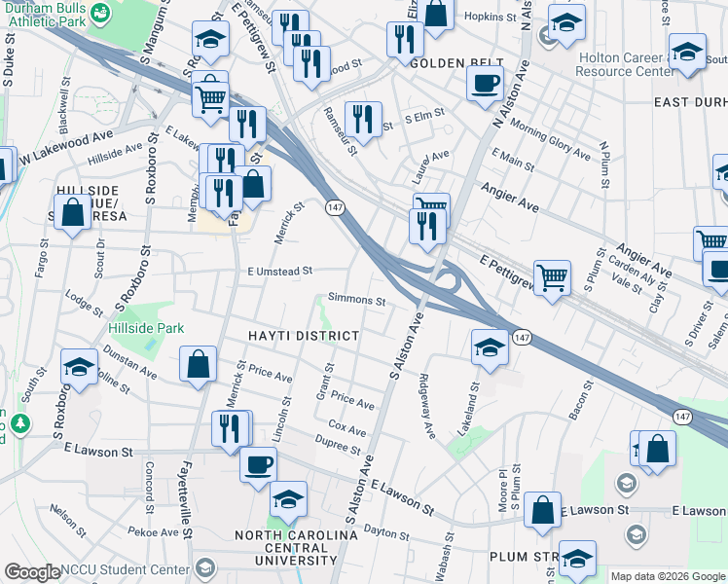
Task: Click the Morning Glory Ave street label
Action: coord(550,139)
